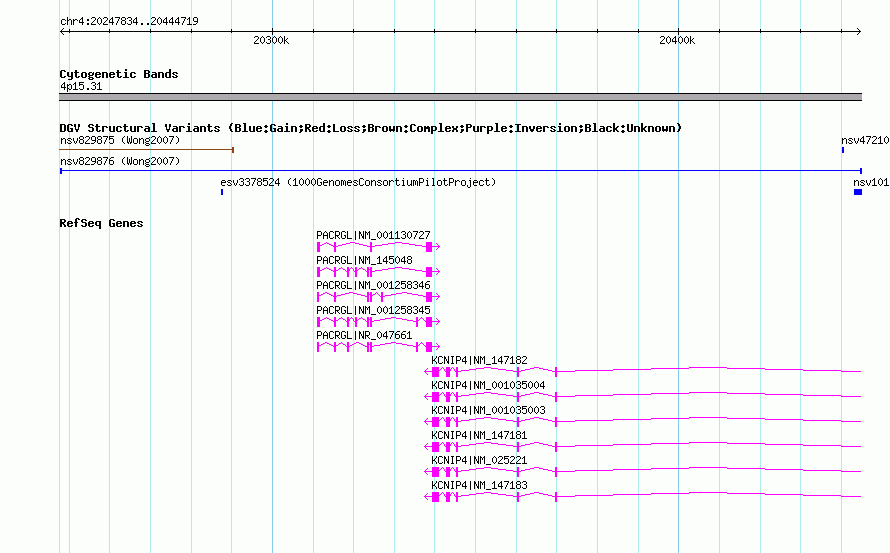890x553 pixels.
Task: Click the PACRGL|NR_047661 gene glyph
Action: [x=378, y=346]
